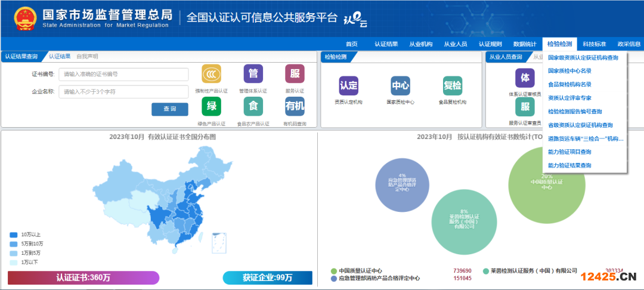
Task: Click the South China Sea inset map
Action: (218, 243)
